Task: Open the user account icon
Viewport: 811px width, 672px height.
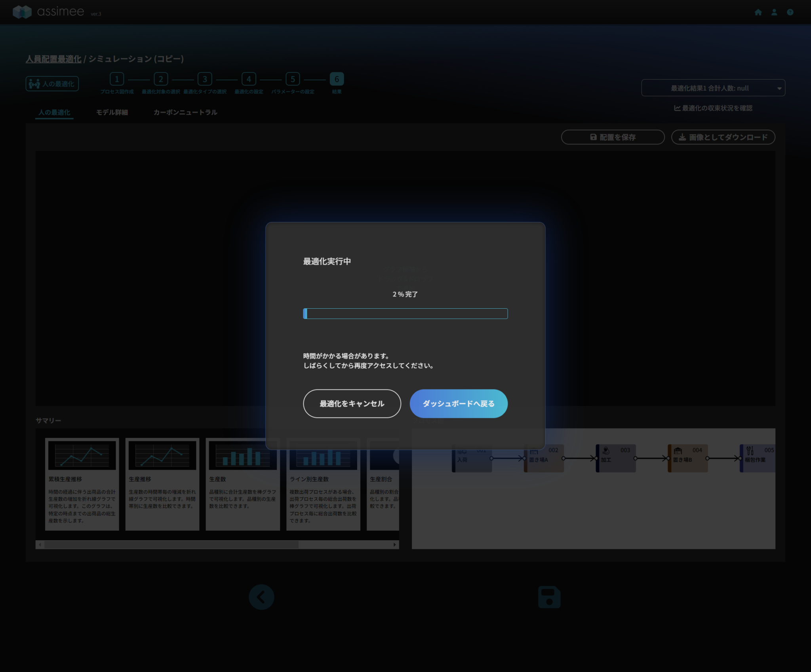Action: 774,12
